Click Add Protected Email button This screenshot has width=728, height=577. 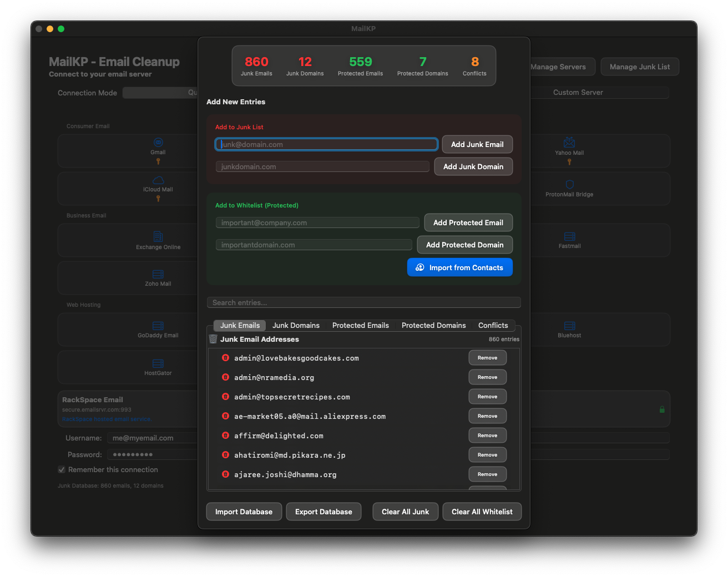click(x=468, y=222)
